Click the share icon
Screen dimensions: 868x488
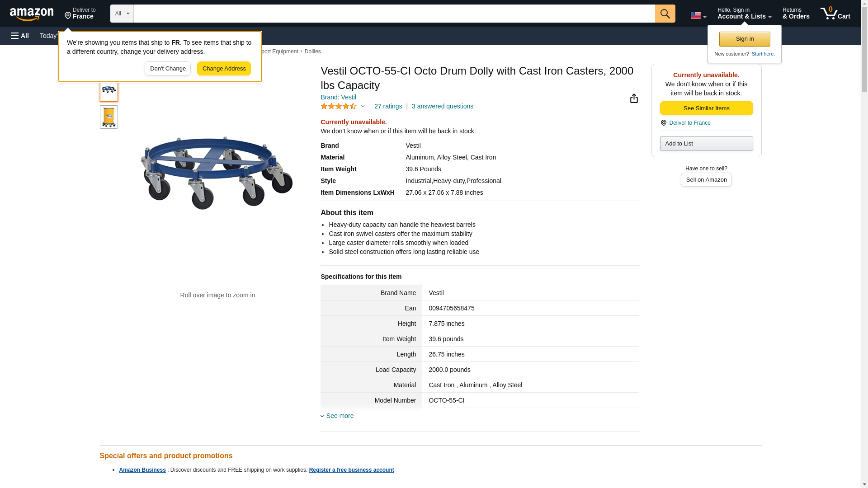[x=634, y=99]
